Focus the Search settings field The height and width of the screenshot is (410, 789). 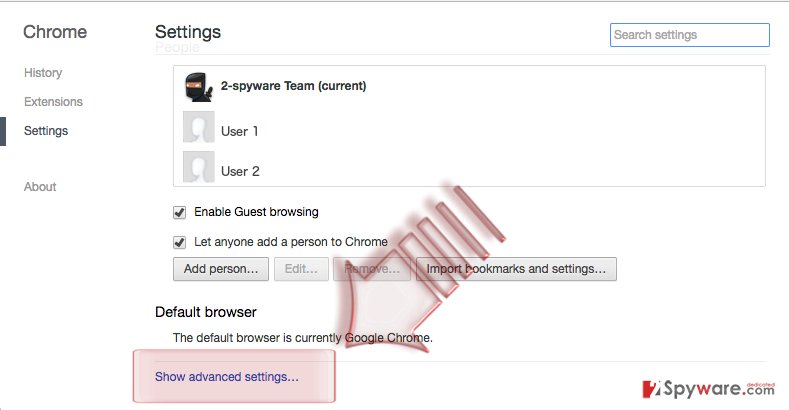point(690,35)
